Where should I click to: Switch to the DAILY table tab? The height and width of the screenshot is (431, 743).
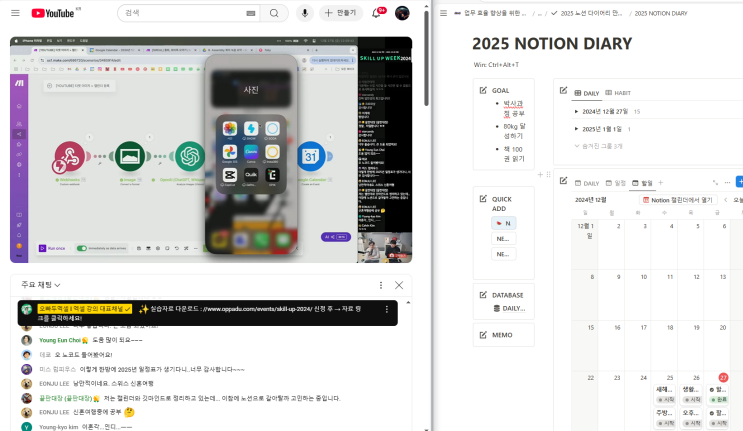[587, 93]
